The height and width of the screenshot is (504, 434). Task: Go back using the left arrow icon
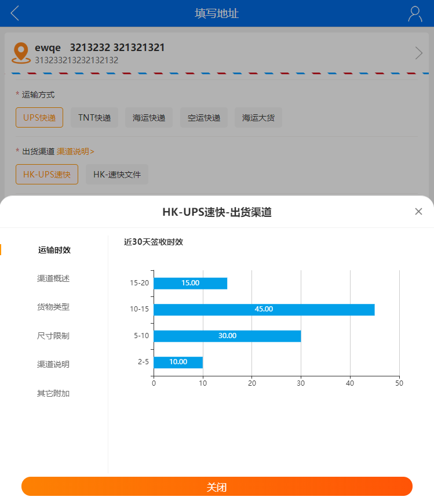tap(15, 13)
